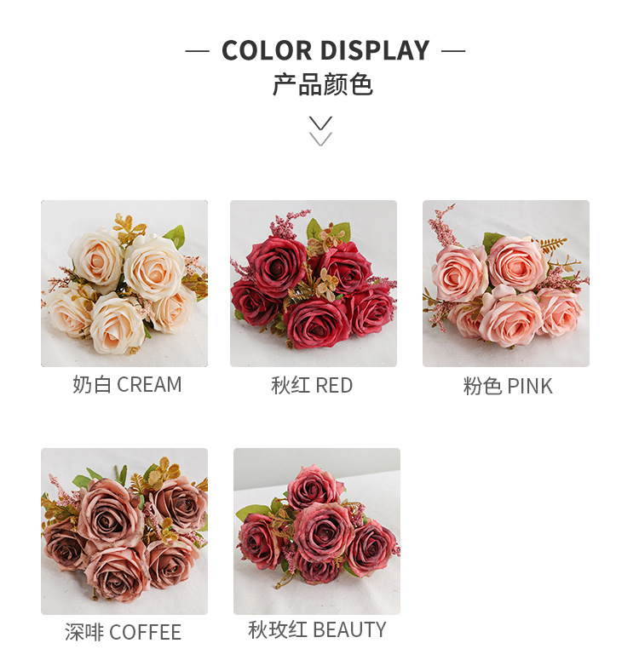Click the 产品颜色 subtitle text
639x672 pixels.
coord(323,84)
